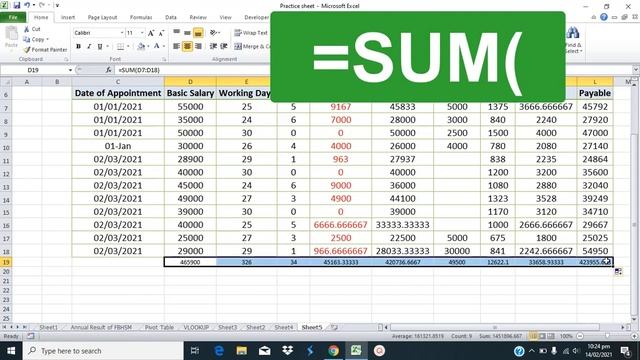Open the Clipboard pane launcher

point(66,60)
